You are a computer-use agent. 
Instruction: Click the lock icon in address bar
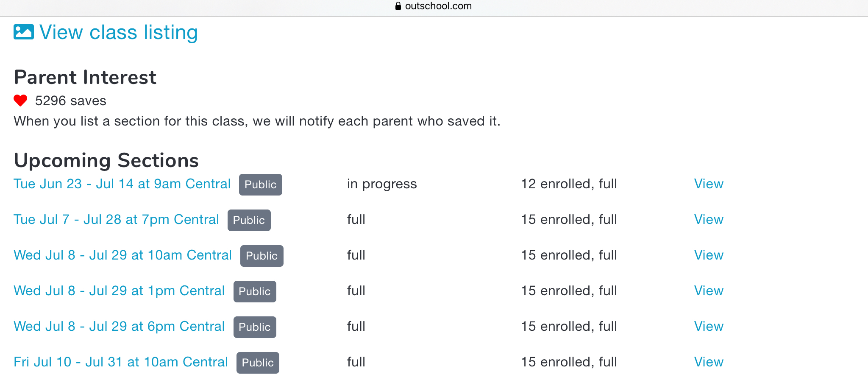coord(398,6)
